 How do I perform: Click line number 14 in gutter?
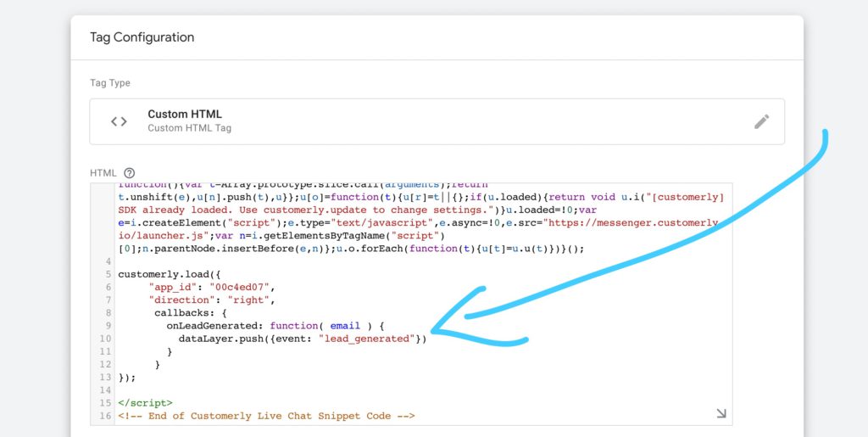[x=105, y=390]
